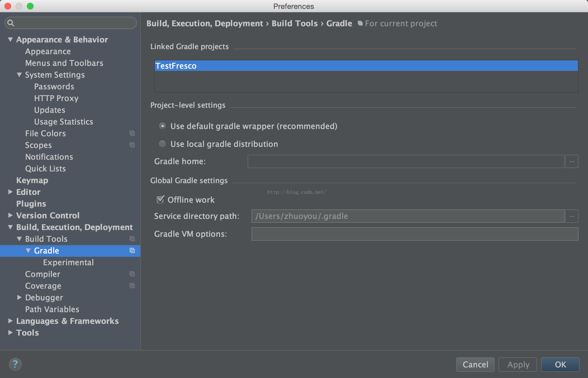Expand the Version Control section
The image size is (588, 378).
[10, 215]
